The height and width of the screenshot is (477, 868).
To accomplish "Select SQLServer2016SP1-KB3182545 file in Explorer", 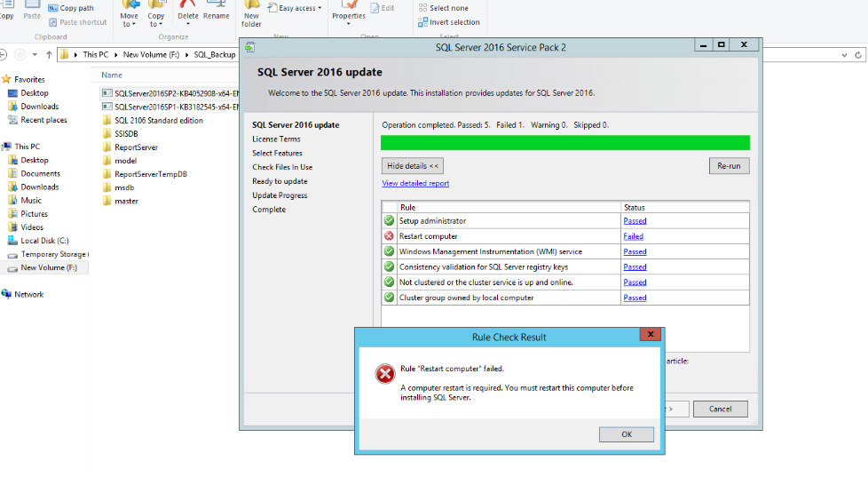I will (170, 107).
